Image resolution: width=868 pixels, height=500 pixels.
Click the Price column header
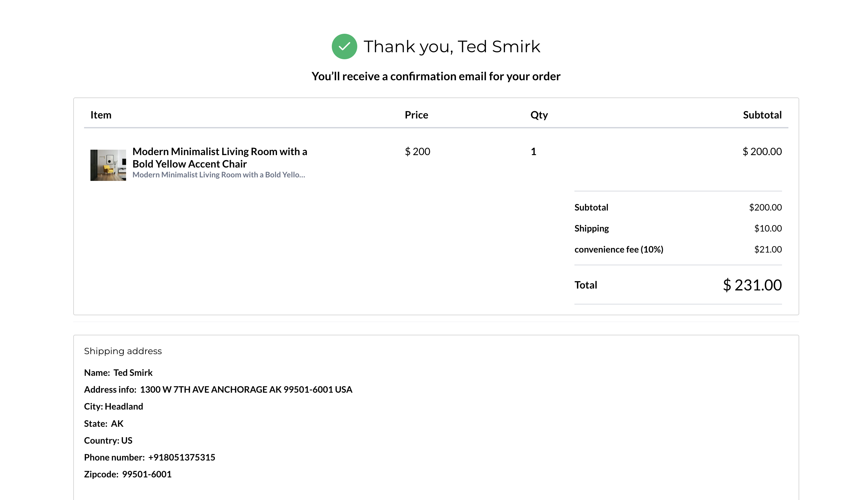(416, 115)
